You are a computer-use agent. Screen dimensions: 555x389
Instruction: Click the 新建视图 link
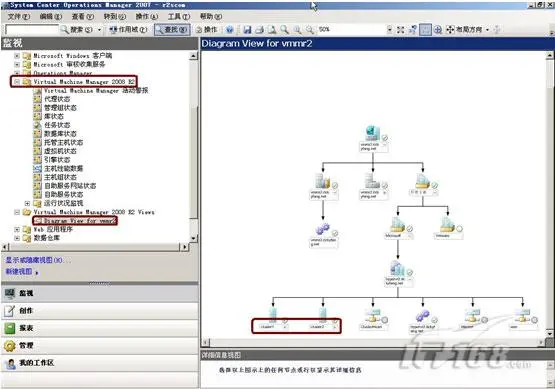click(x=19, y=271)
